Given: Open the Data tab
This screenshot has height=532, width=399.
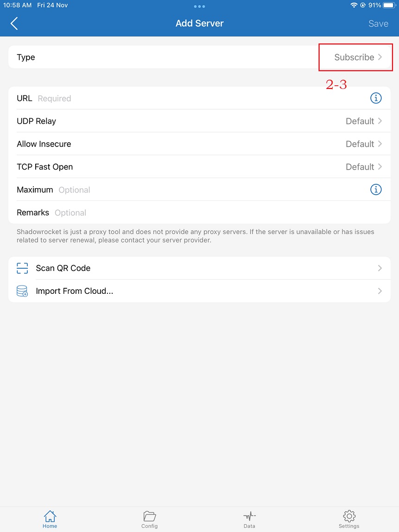Looking at the screenshot, I should (x=249, y=519).
